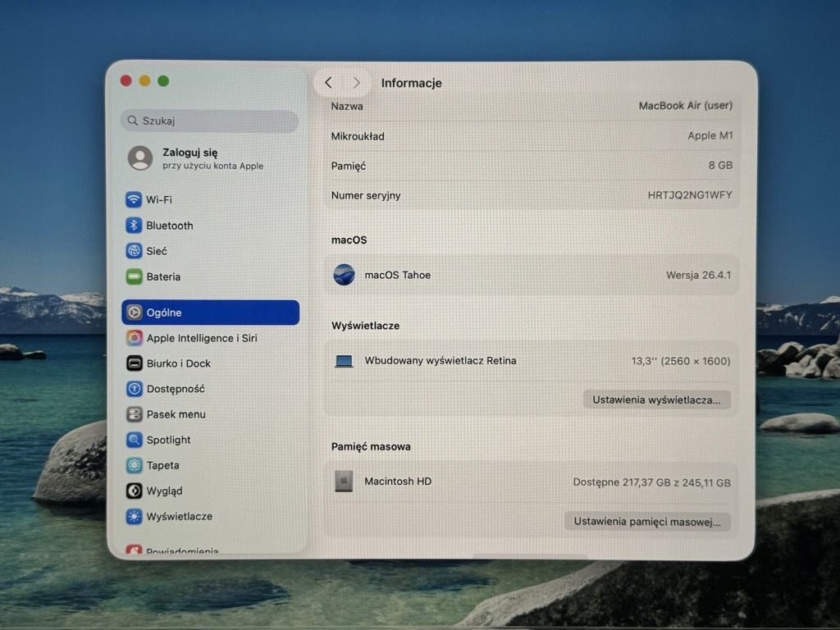This screenshot has height=630, width=840.
Task: Select Wi-Fi label in sidebar
Action: point(159,199)
